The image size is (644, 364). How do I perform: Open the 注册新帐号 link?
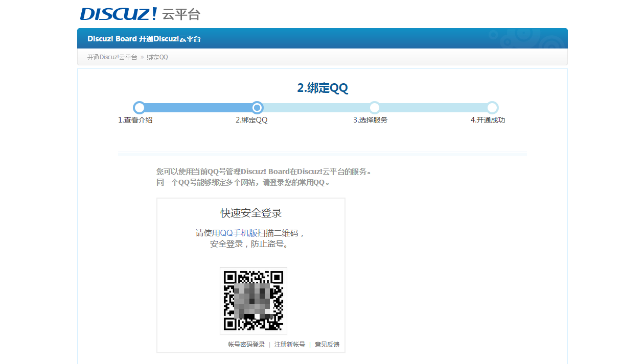pyautogui.click(x=290, y=345)
